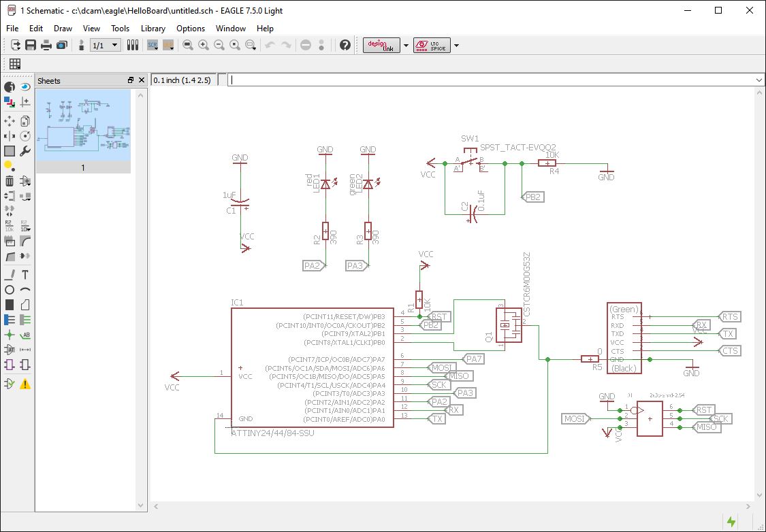Click the Zoom out icon
The width and height of the screenshot is (766, 532).
219,46
